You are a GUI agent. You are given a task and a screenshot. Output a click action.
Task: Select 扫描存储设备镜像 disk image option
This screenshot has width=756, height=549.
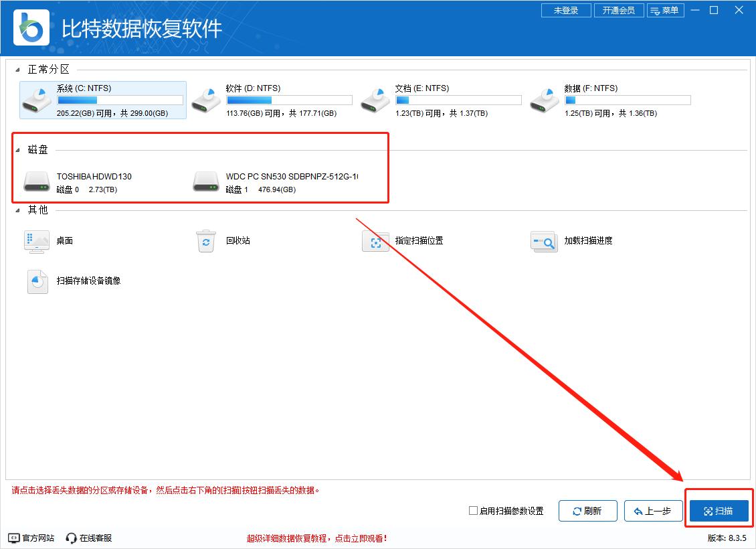click(x=37, y=281)
